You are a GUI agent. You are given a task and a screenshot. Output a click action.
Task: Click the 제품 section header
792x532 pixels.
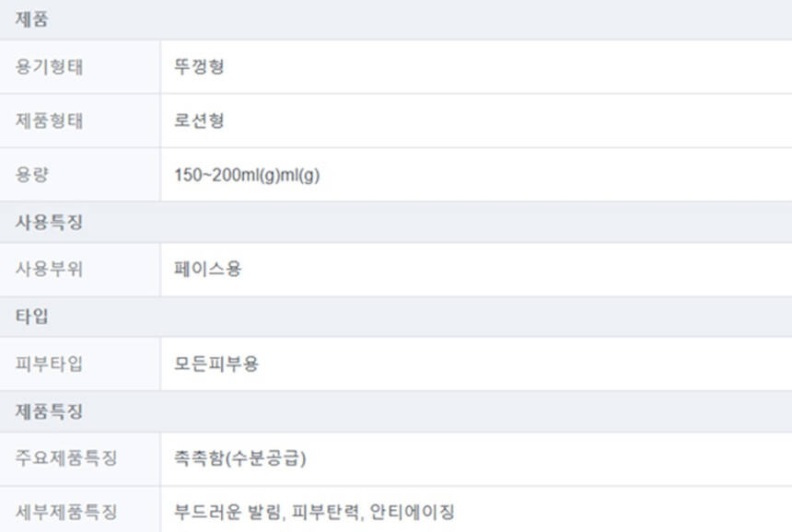click(32, 19)
